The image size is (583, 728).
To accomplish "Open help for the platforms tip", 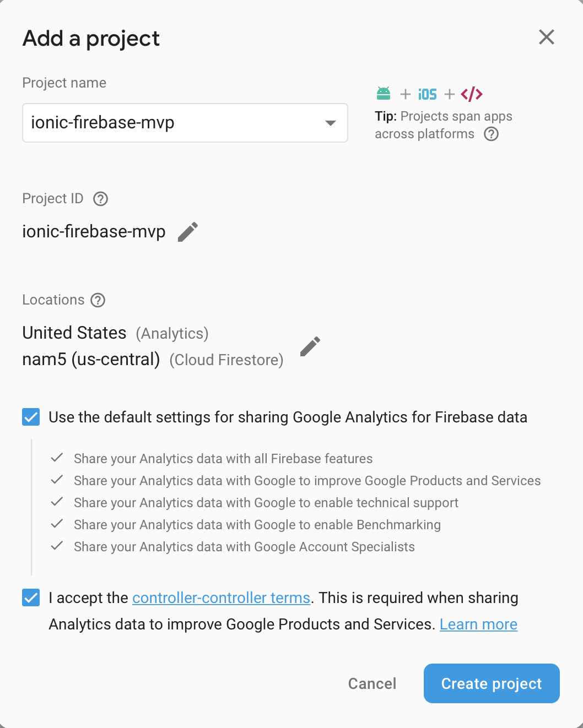I will pyautogui.click(x=491, y=134).
